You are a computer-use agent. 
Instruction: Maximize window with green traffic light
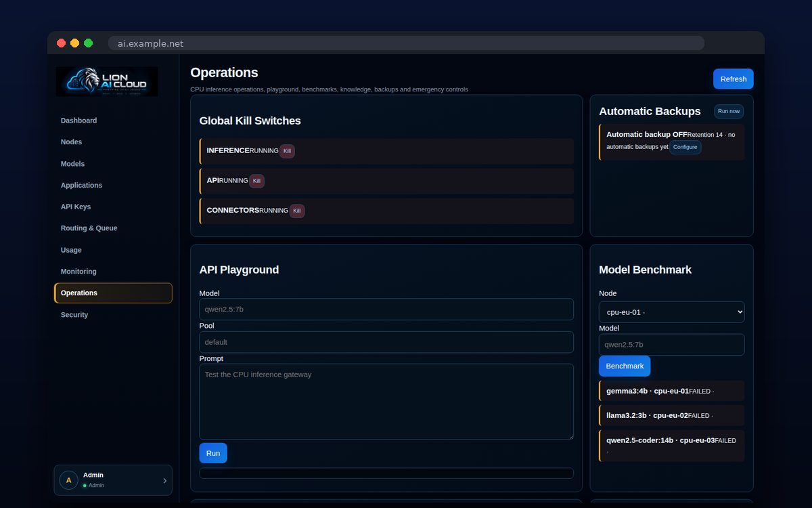coord(88,43)
